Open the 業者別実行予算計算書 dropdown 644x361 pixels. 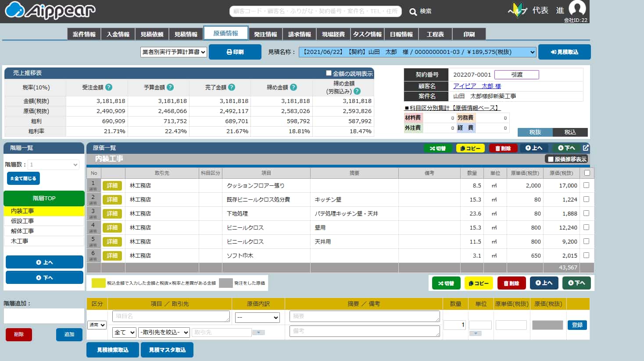[174, 52]
